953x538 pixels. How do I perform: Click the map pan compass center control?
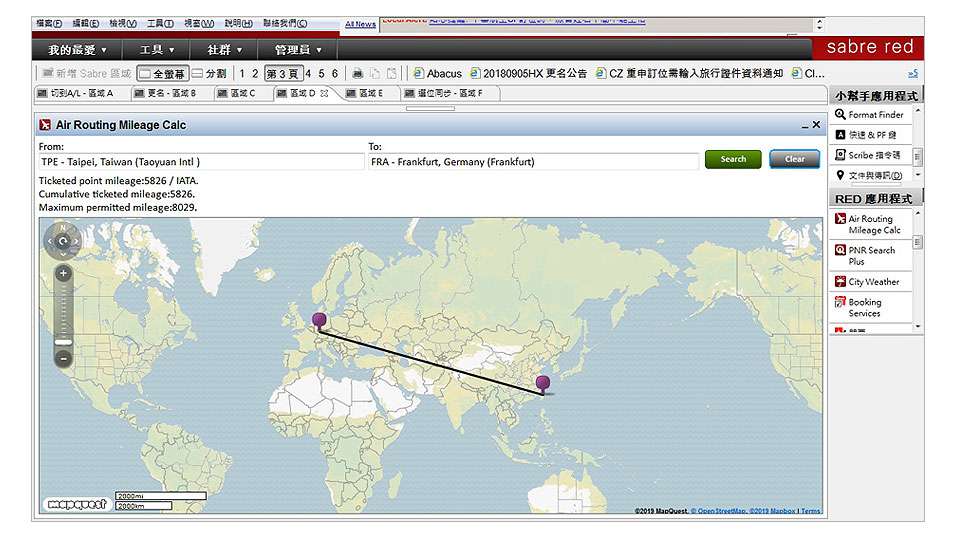63,241
